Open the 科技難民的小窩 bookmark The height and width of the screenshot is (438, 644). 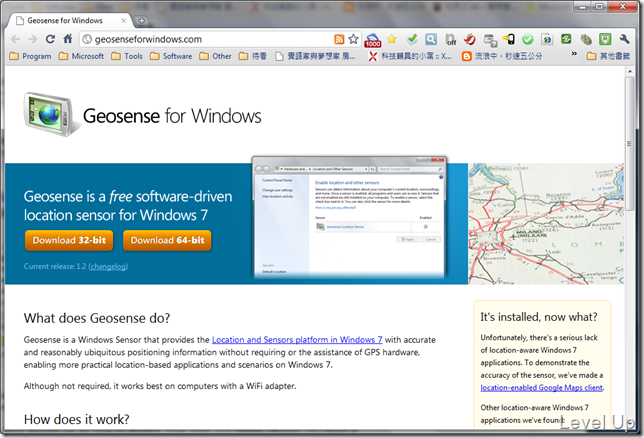[410, 56]
